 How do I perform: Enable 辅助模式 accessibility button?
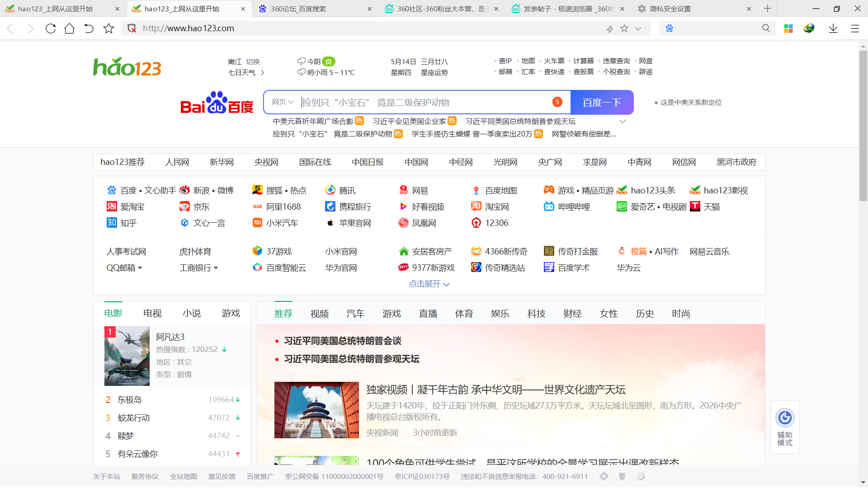pos(785,427)
